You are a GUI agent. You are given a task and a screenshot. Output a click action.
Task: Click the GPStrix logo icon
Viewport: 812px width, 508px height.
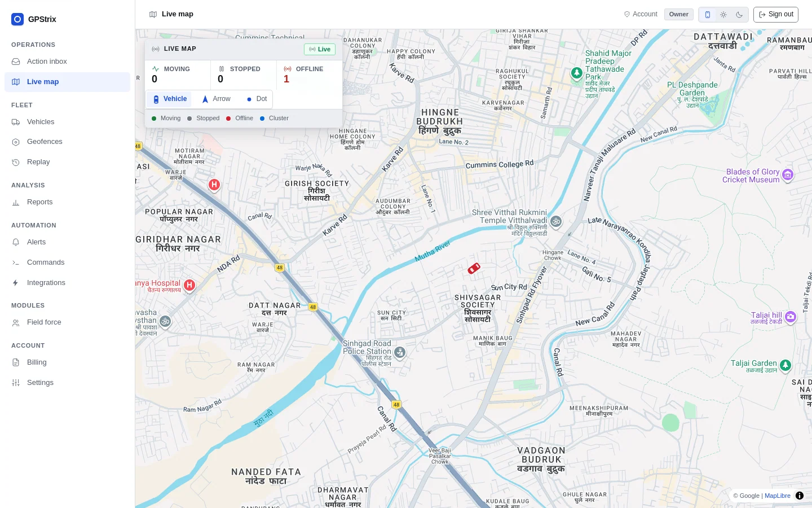coord(17,19)
